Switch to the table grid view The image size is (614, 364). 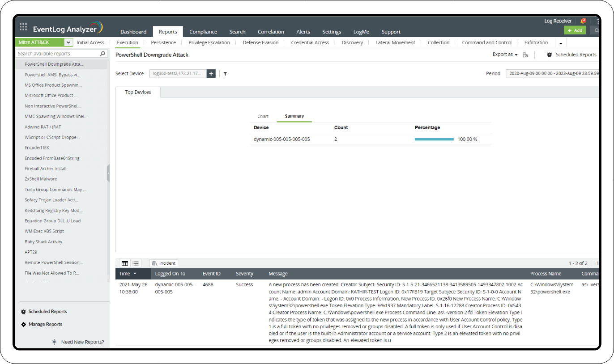tap(125, 263)
